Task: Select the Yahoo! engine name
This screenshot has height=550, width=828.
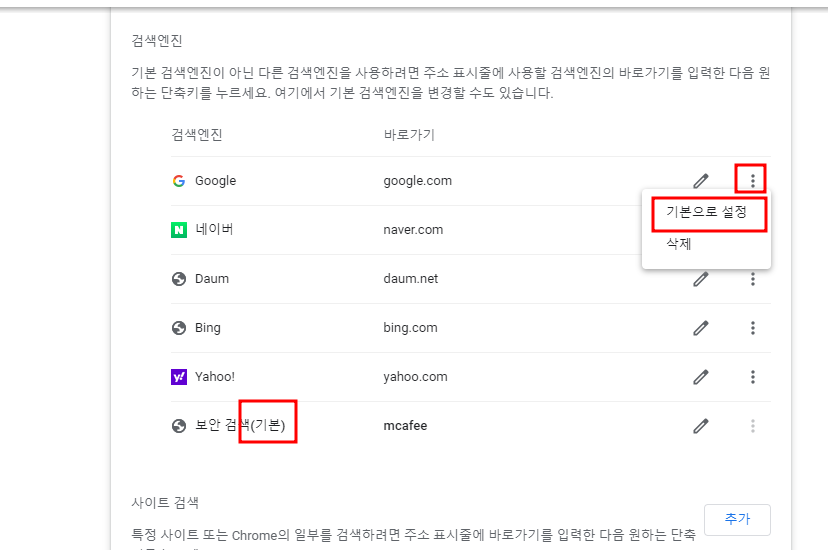Action: 215,377
